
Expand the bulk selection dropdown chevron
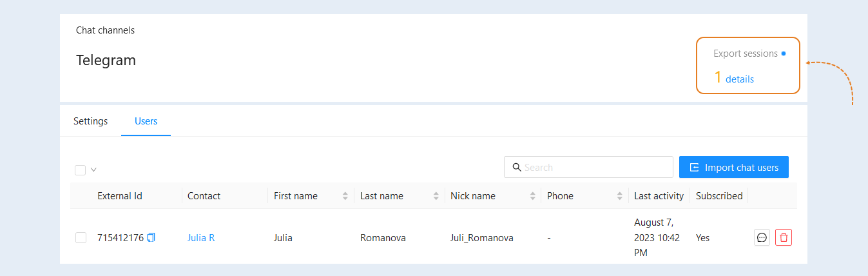93,170
